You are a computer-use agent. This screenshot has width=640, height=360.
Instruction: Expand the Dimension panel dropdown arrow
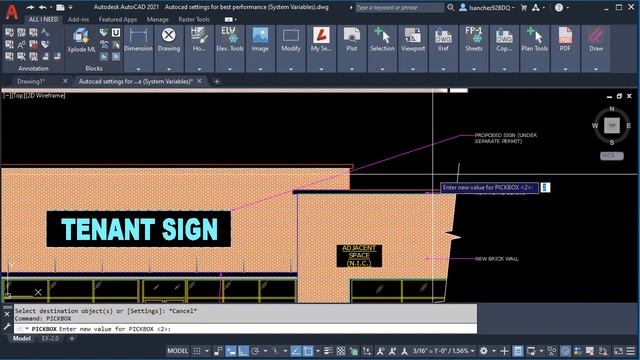138,69
